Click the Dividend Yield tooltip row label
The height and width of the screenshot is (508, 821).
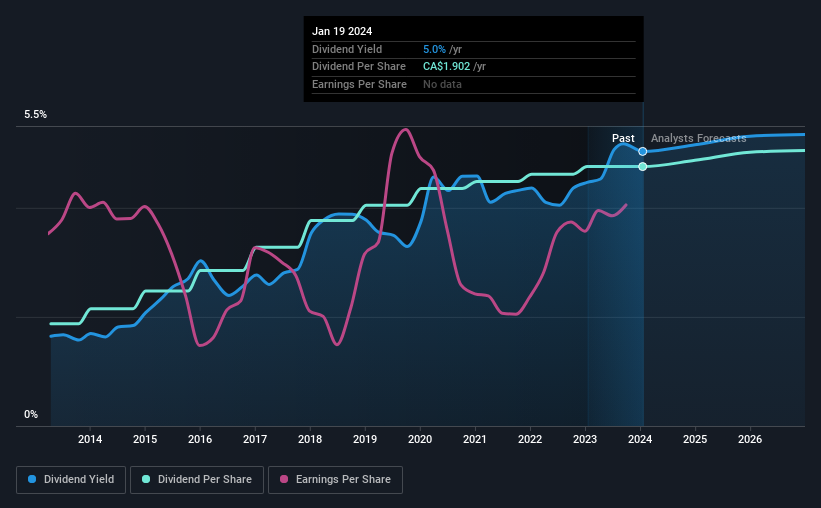pyautogui.click(x=347, y=49)
